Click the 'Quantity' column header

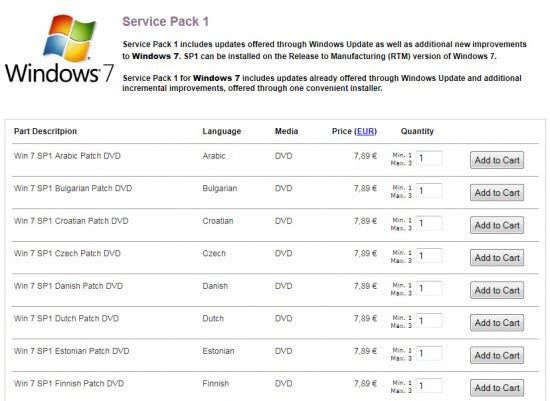(417, 131)
